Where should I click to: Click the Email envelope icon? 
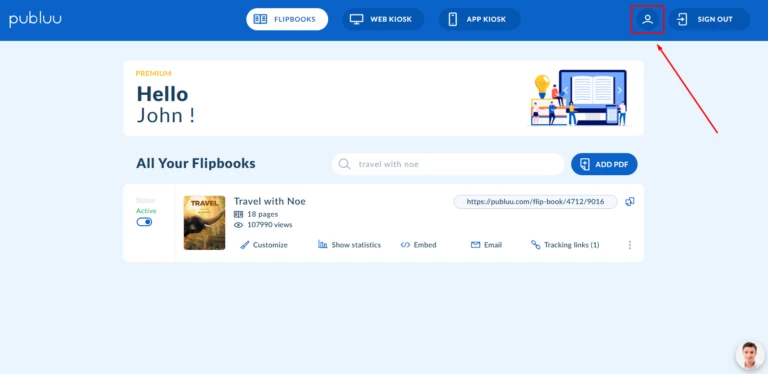coord(475,245)
